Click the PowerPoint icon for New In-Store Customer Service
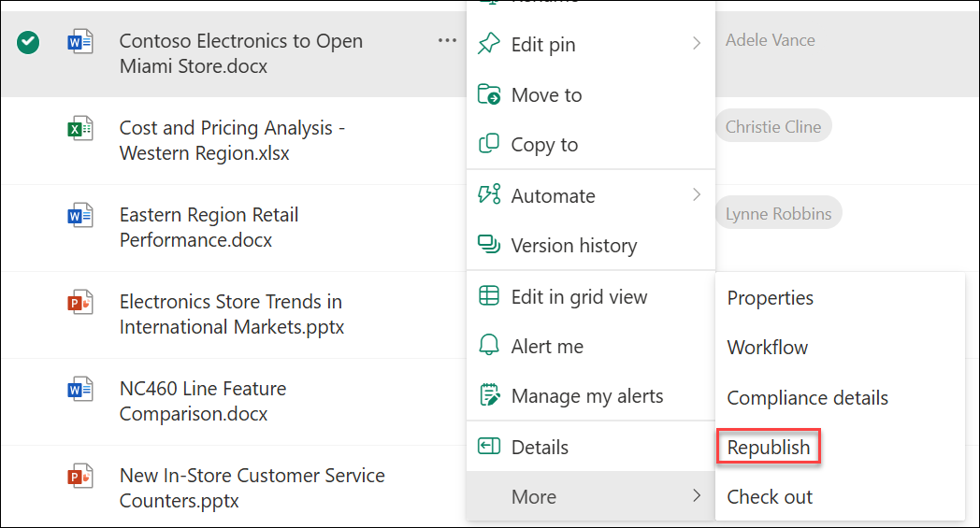This screenshot has height=528, width=980. coord(79,477)
